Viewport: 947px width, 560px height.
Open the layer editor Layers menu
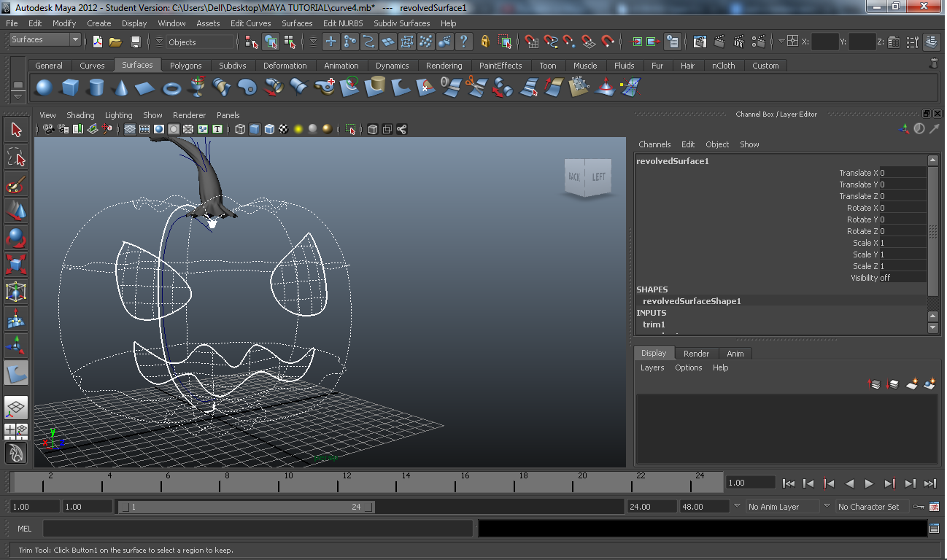652,368
